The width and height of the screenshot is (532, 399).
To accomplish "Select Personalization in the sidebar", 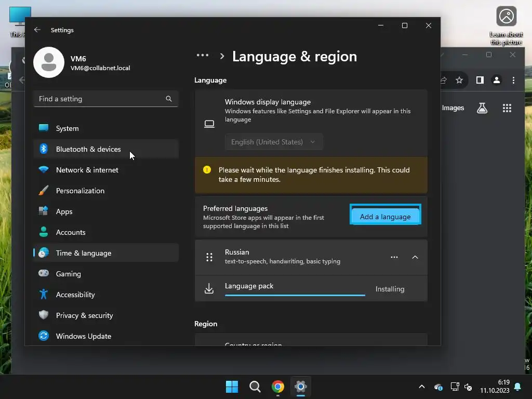I will pyautogui.click(x=106, y=191).
